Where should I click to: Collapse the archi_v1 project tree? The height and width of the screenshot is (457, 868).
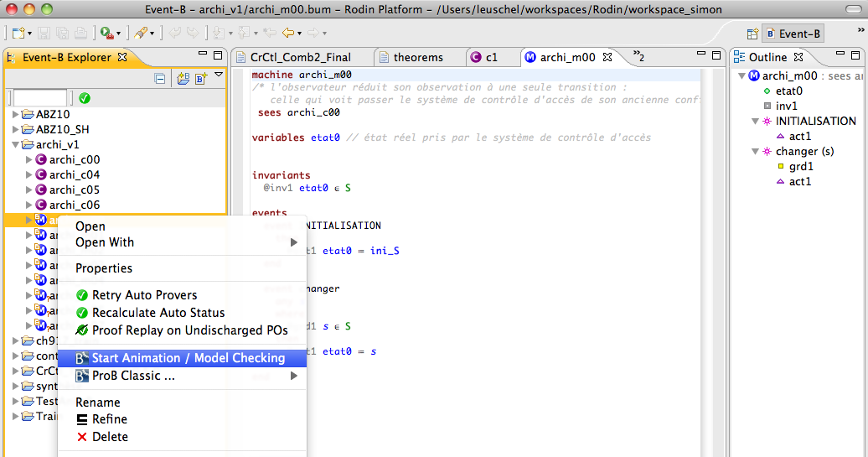(16, 144)
